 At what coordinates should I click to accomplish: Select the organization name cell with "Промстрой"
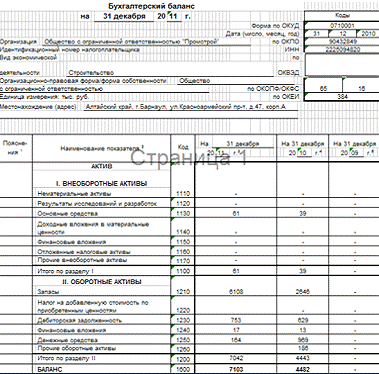[x=146, y=42]
